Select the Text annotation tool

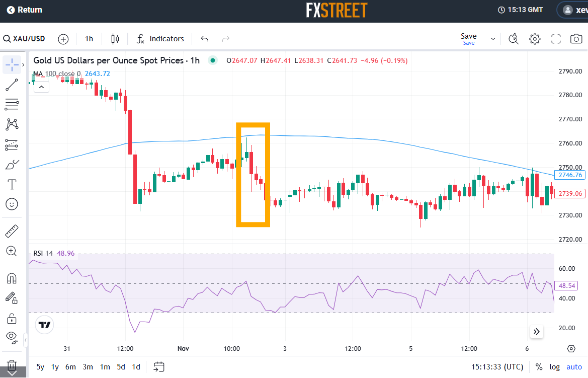(x=12, y=184)
